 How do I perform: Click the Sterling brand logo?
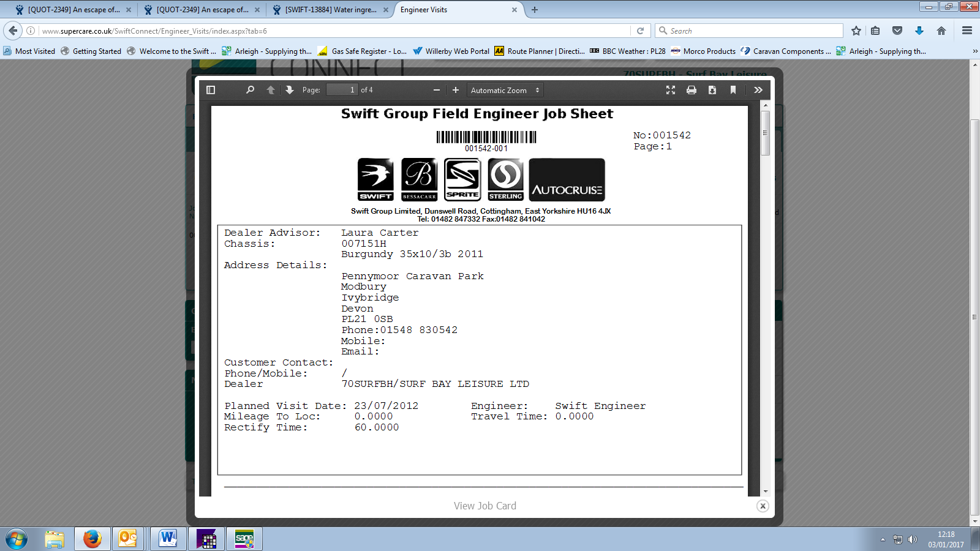click(506, 179)
